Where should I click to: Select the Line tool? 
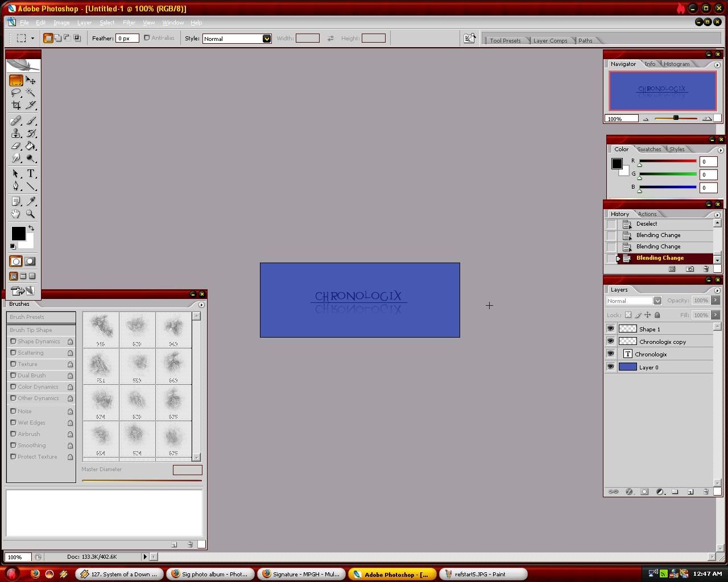tap(31, 186)
